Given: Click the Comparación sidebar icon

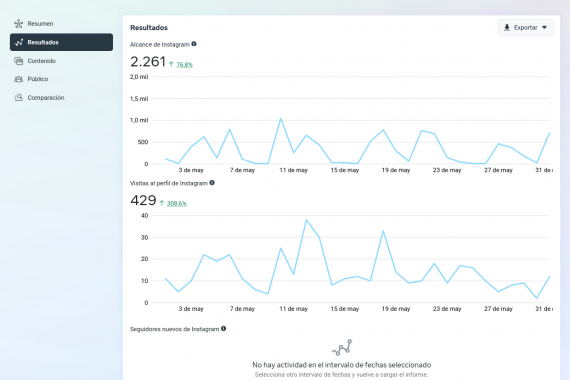Looking at the screenshot, I should click(x=19, y=97).
